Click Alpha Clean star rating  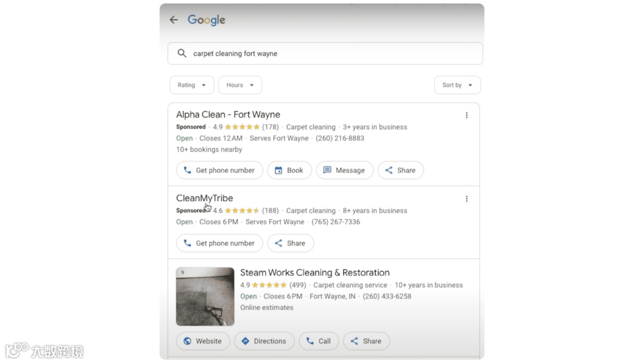[242, 127]
